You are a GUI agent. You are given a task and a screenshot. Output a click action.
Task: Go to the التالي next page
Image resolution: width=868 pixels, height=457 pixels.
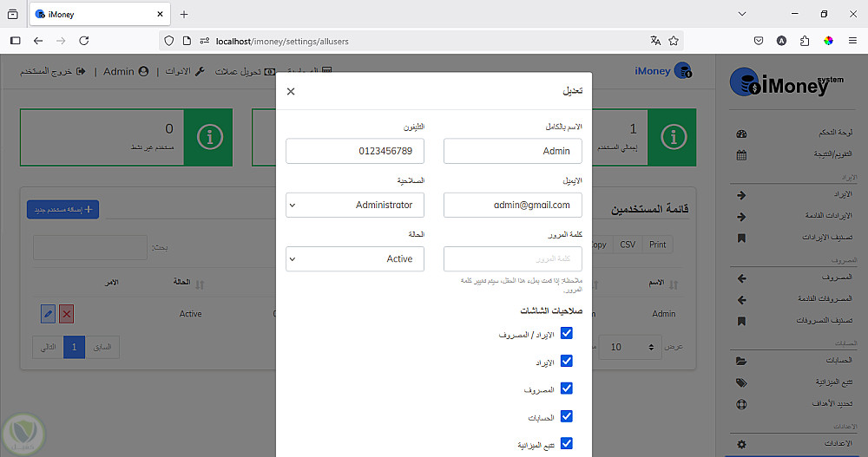click(48, 347)
